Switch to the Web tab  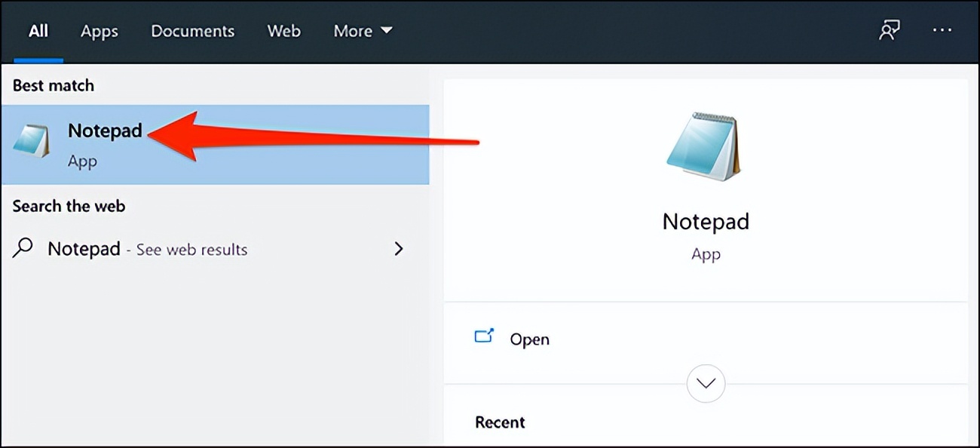284,31
